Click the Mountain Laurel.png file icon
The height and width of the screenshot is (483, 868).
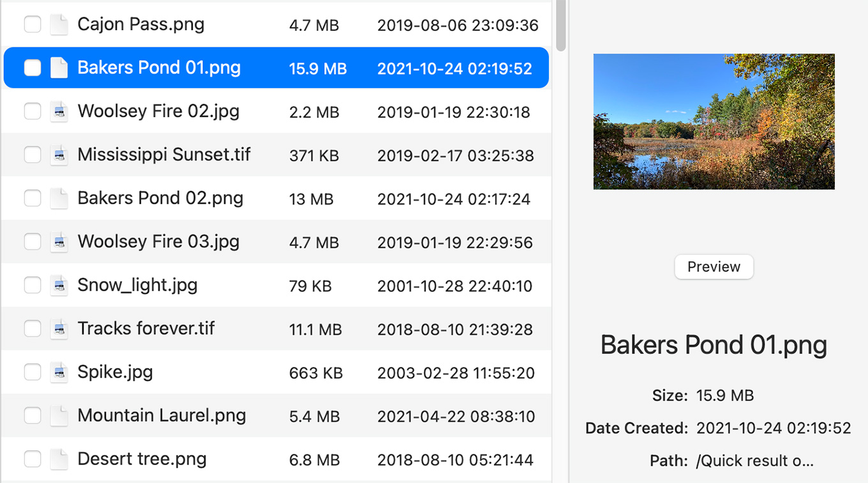coord(59,416)
